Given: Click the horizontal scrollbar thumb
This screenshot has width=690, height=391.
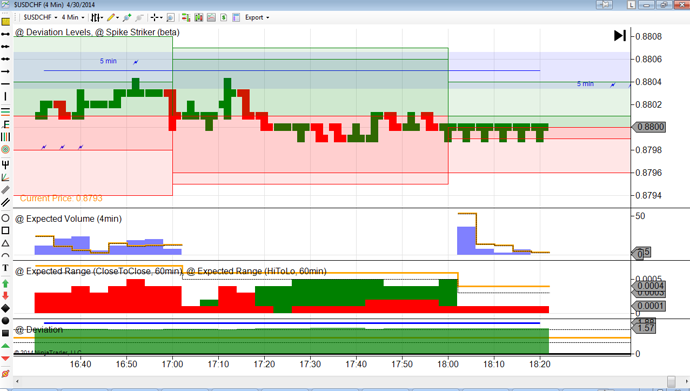Looking at the screenshot, I should (x=672, y=381).
